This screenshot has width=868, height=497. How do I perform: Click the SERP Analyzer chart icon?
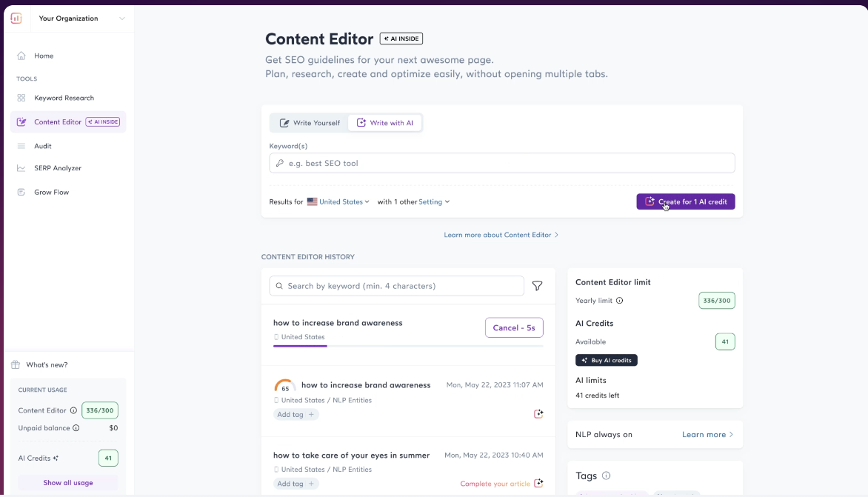point(21,168)
